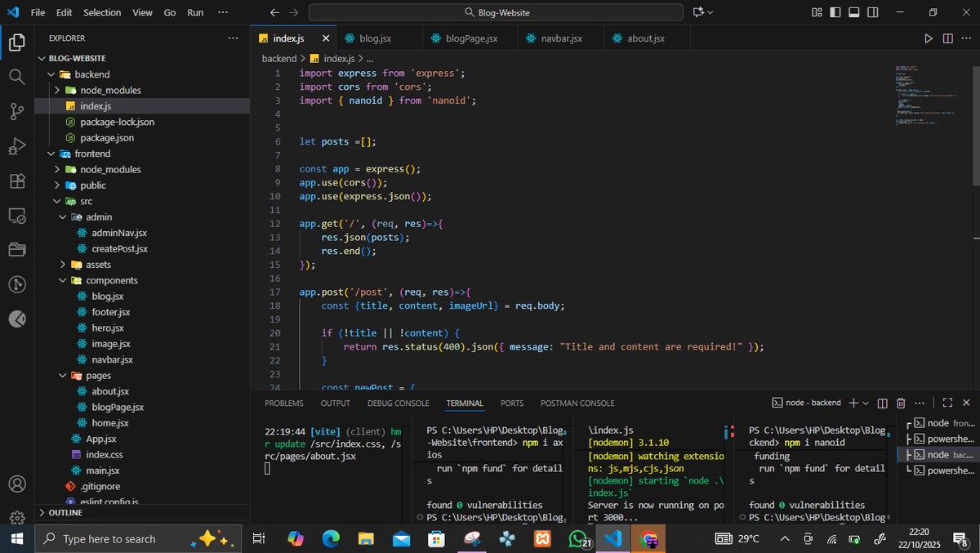Go forward with navigation arrow

[x=294, y=12]
